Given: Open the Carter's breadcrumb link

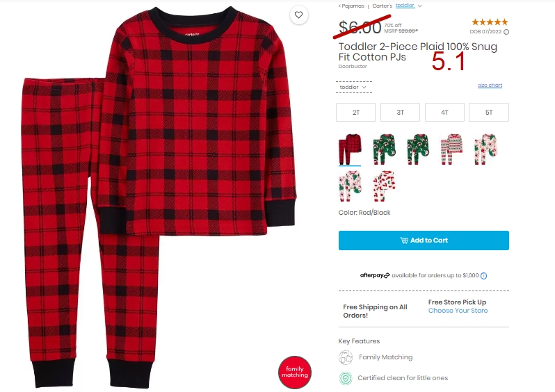Looking at the screenshot, I should [x=383, y=6].
